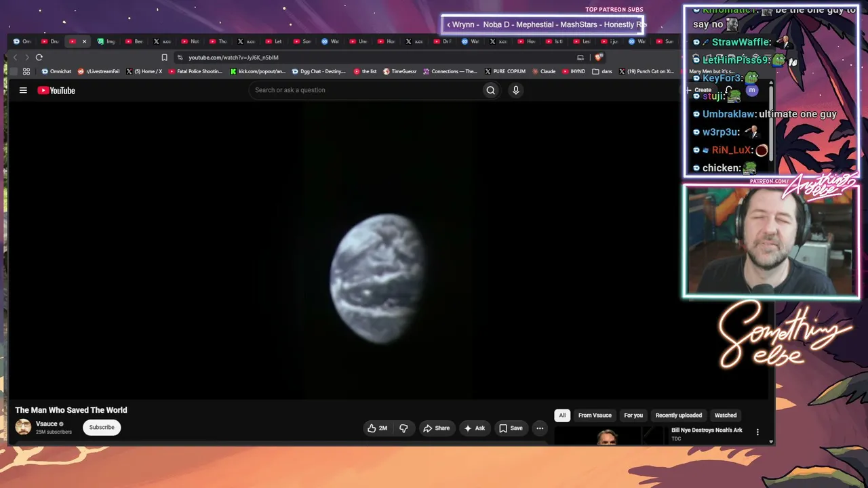Open the (19) Punch Cat on X bookmark

[x=646, y=71]
